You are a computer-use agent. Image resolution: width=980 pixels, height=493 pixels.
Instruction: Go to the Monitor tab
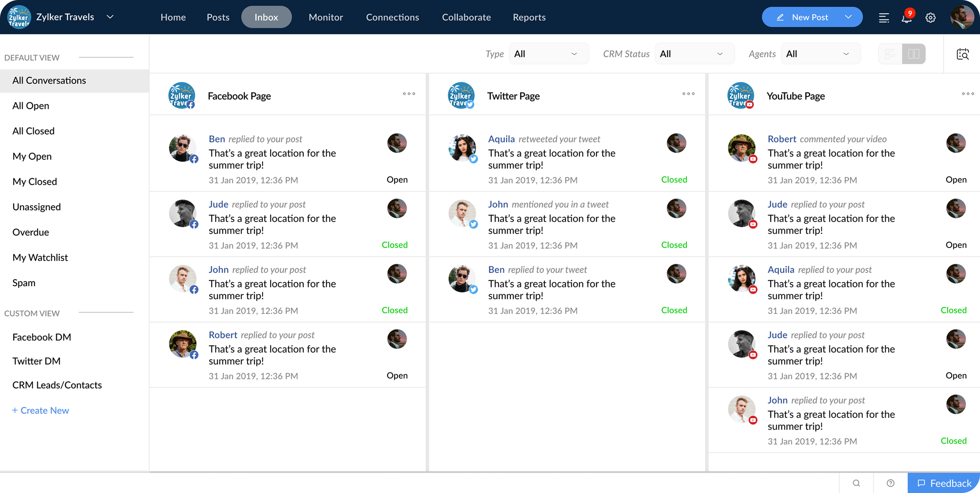pos(326,17)
